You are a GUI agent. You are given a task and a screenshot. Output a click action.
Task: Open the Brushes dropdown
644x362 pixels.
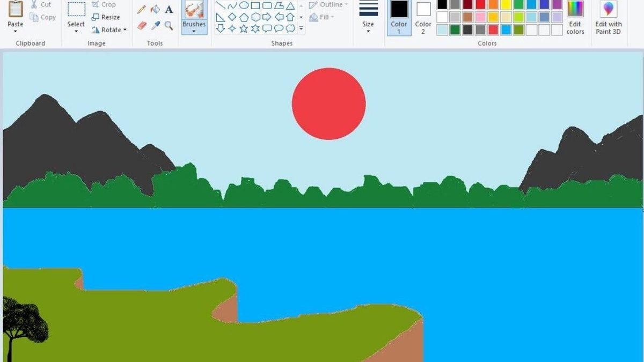[194, 31]
